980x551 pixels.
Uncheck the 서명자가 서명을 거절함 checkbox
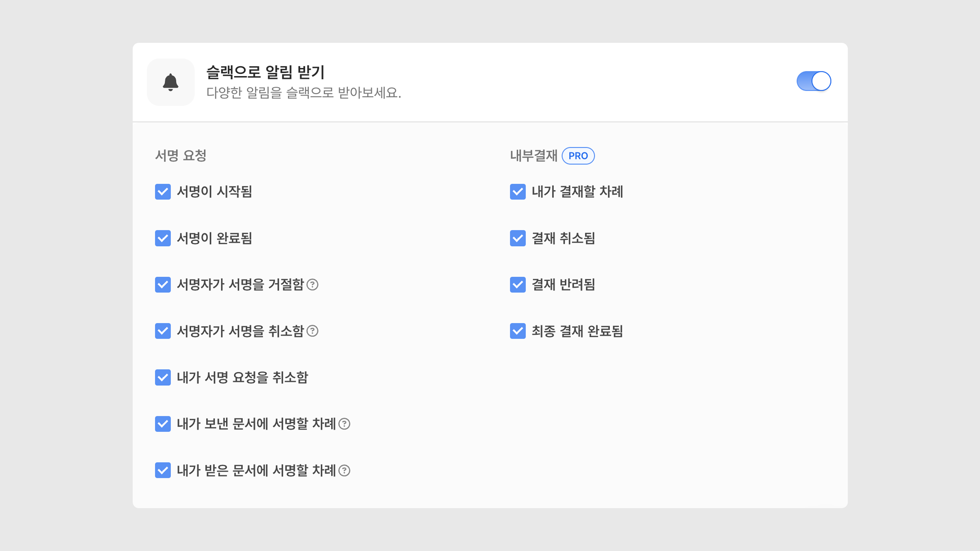[x=163, y=284]
